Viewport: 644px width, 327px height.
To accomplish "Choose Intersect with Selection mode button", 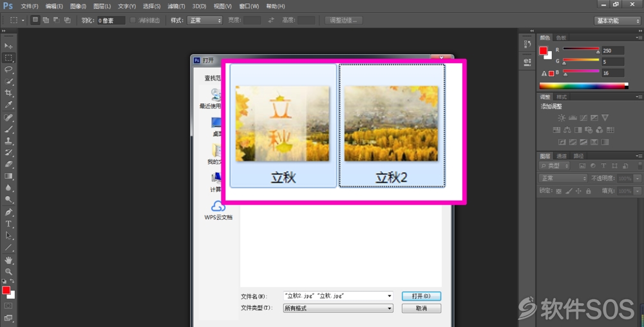I will pos(68,20).
